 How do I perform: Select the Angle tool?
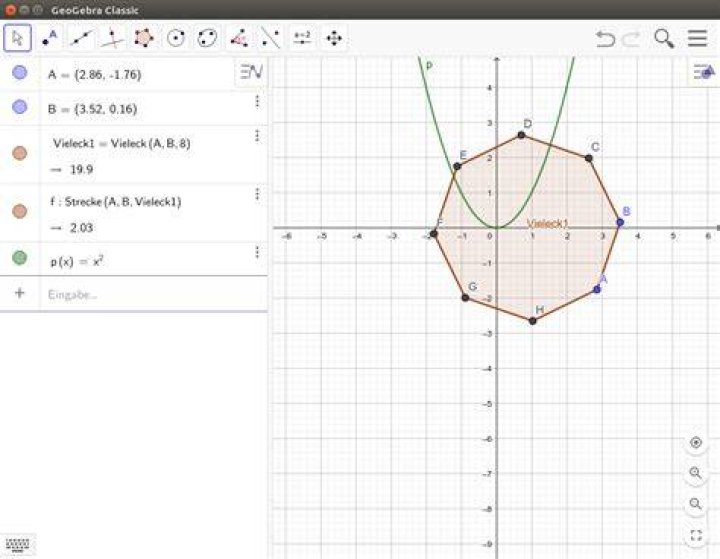click(239, 38)
